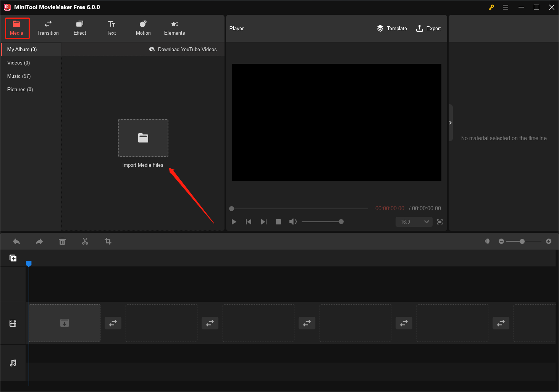Viewport: 559px width, 392px height.
Task: Toggle full screen preview
Action: 440,222
